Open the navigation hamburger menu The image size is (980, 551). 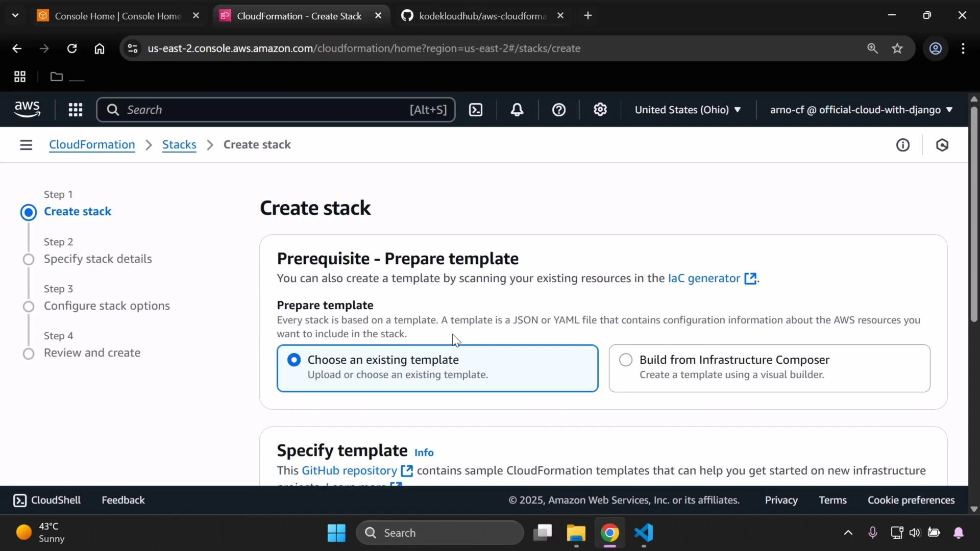pos(26,144)
